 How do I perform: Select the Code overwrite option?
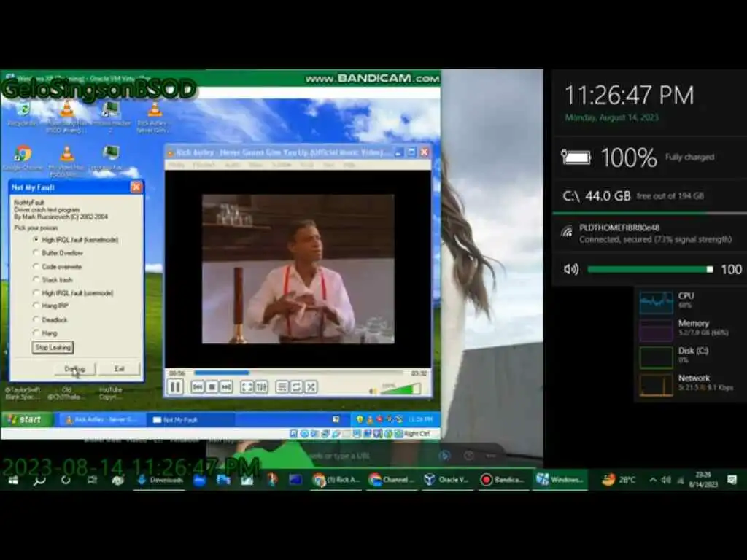point(57,266)
